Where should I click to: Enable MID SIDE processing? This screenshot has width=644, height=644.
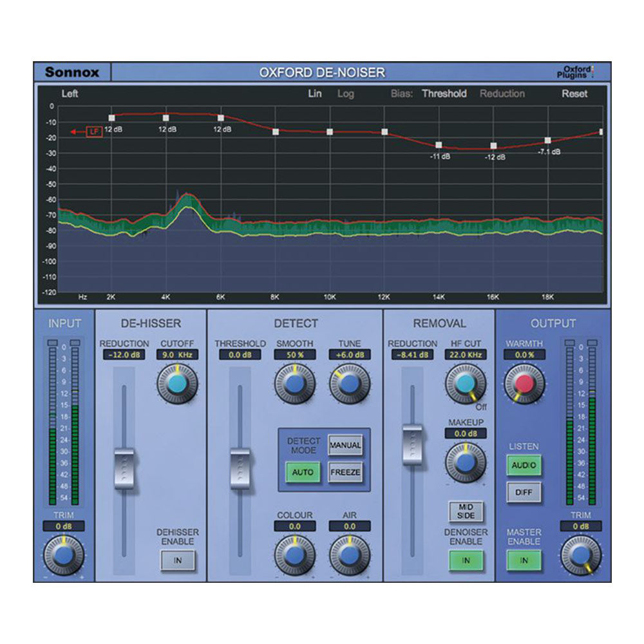[465, 511]
